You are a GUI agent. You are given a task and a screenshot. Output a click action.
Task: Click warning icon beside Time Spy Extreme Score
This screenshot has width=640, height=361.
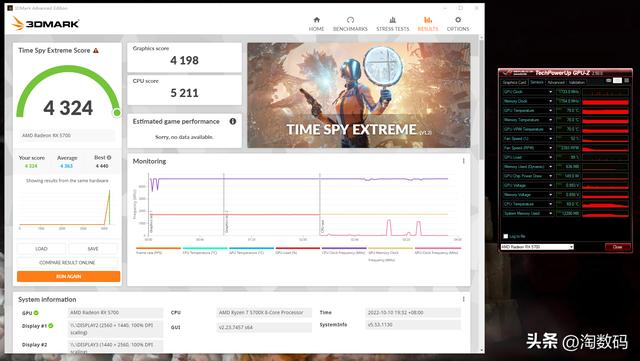click(x=96, y=51)
